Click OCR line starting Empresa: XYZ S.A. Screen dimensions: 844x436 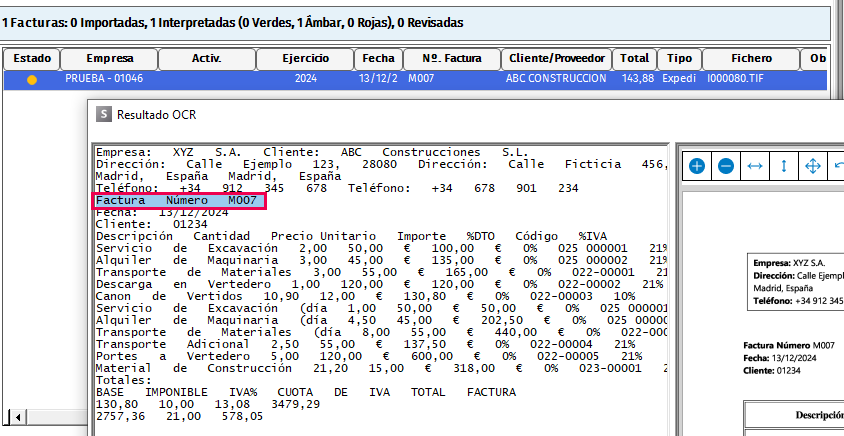pyautogui.click(x=312, y=152)
